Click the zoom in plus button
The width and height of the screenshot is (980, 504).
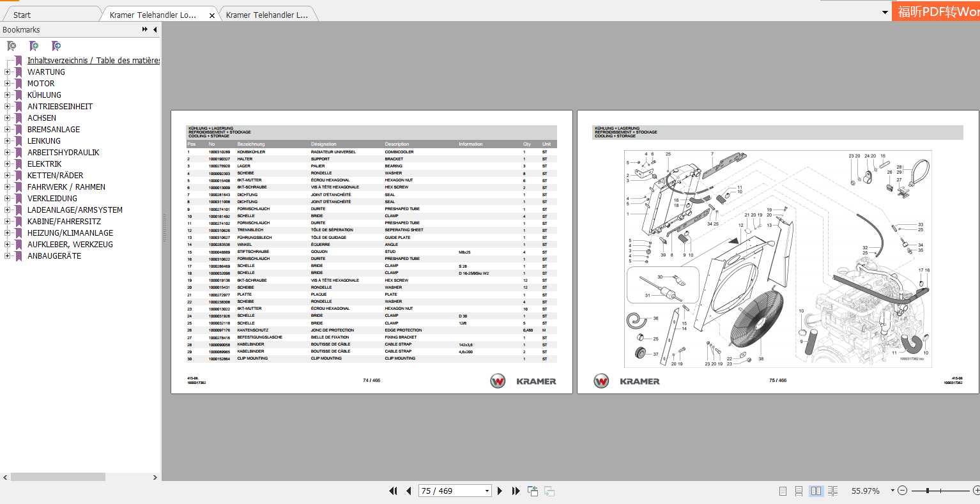[x=976, y=491]
